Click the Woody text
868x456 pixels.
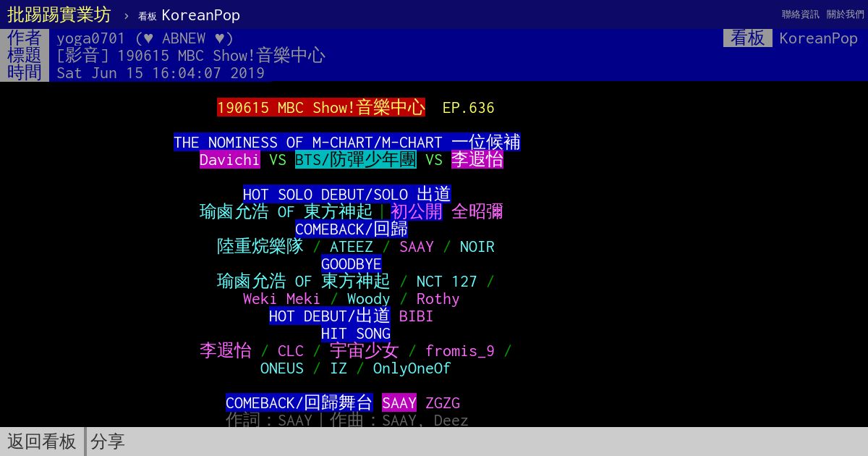[x=369, y=299]
